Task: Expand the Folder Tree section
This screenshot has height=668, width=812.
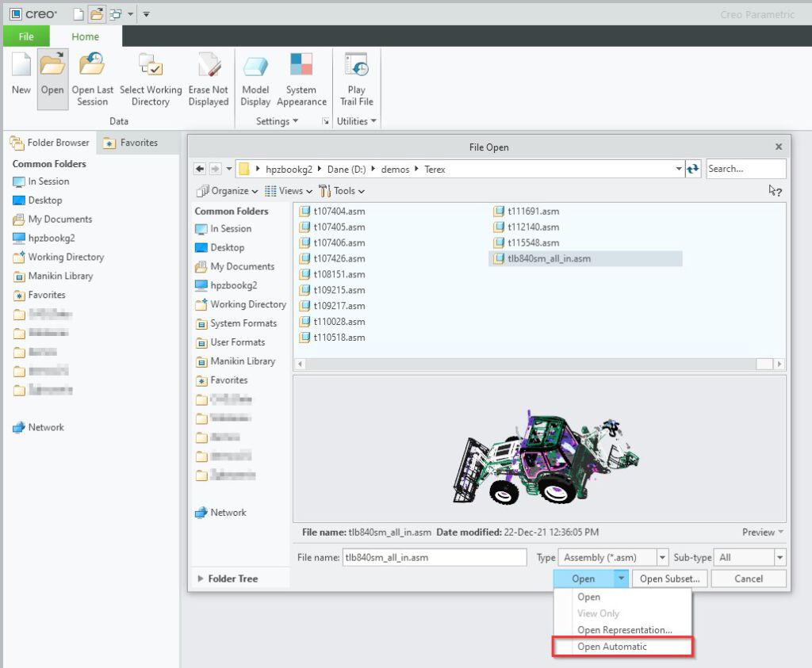Action: pos(228,578)
